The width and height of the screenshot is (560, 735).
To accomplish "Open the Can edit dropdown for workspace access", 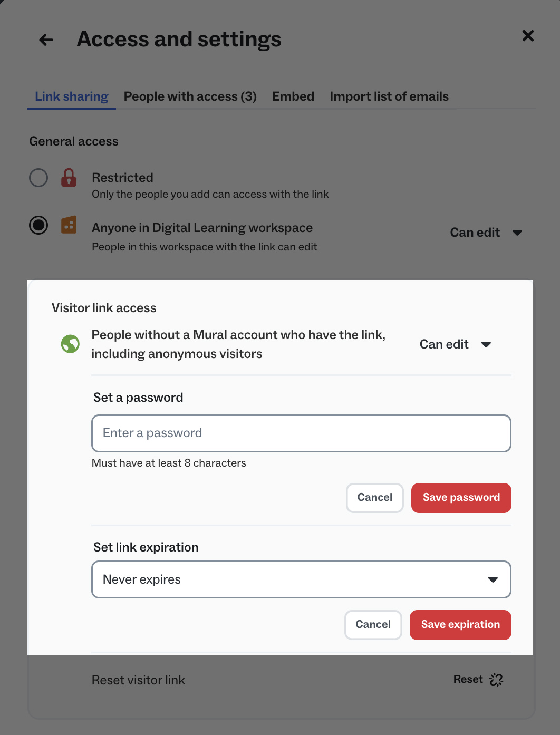I will pos(486,233).
